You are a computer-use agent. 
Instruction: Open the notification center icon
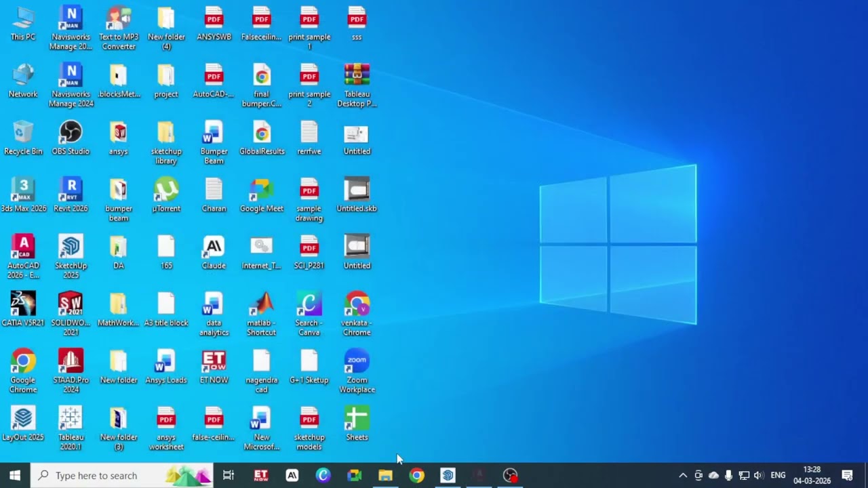coord(847,475)
